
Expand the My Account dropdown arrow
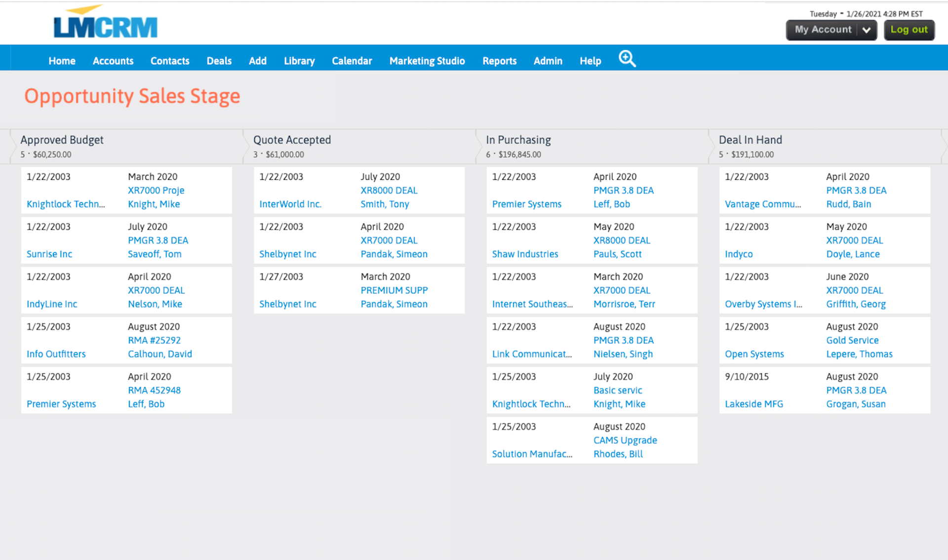pos(867,30)
